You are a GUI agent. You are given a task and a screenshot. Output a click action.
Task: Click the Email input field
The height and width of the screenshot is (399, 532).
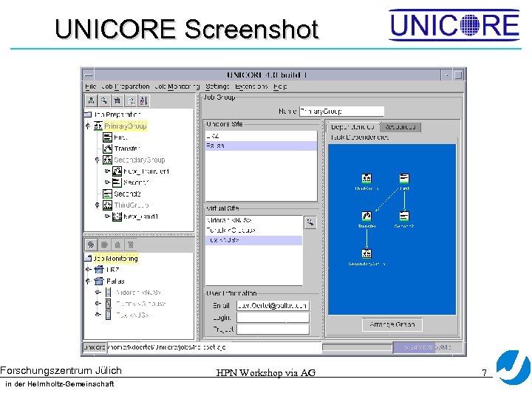coord(273,306)
